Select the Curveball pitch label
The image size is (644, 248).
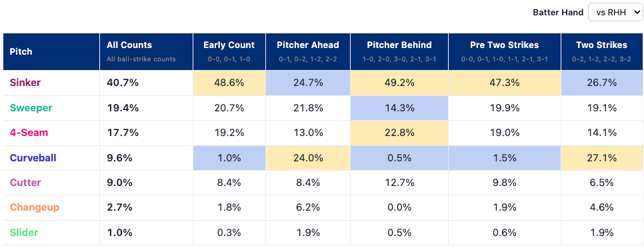pyautogui.click(x=33, y=158)
